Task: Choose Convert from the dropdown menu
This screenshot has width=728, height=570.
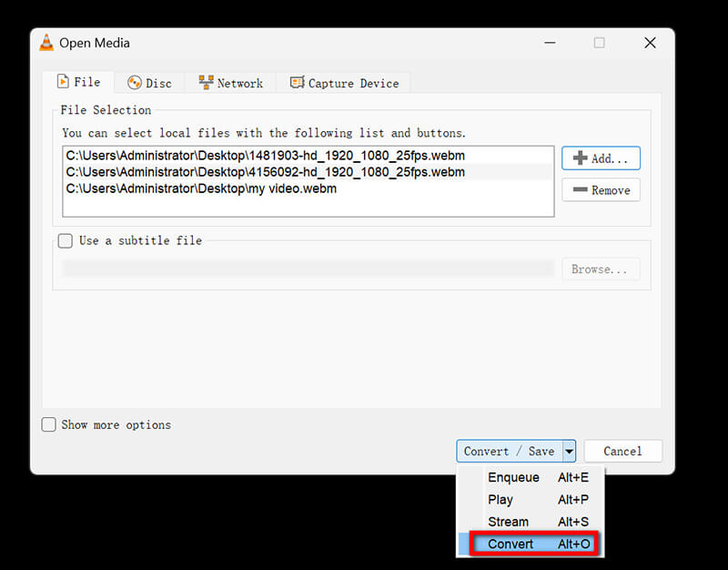Action: click(x=531, y=544)
